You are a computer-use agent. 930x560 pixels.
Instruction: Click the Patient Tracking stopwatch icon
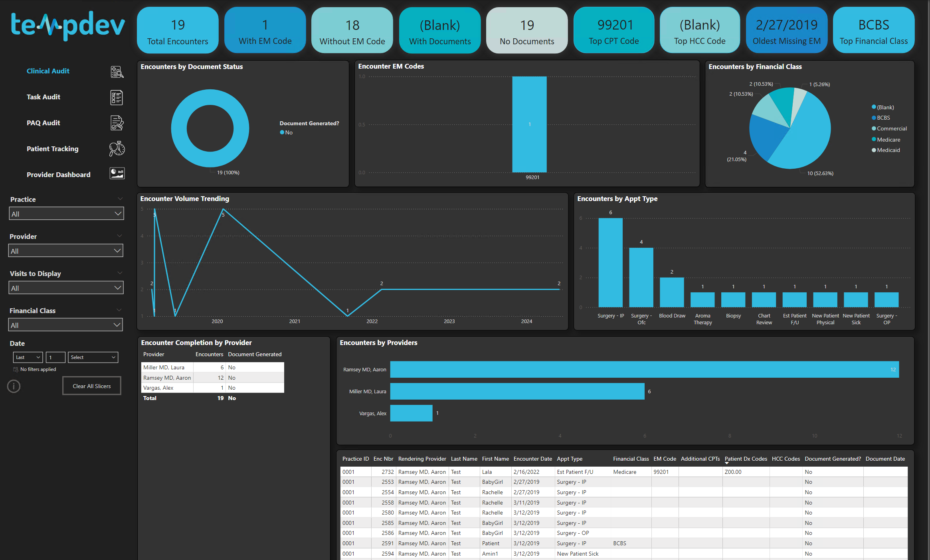click(117, 149)
